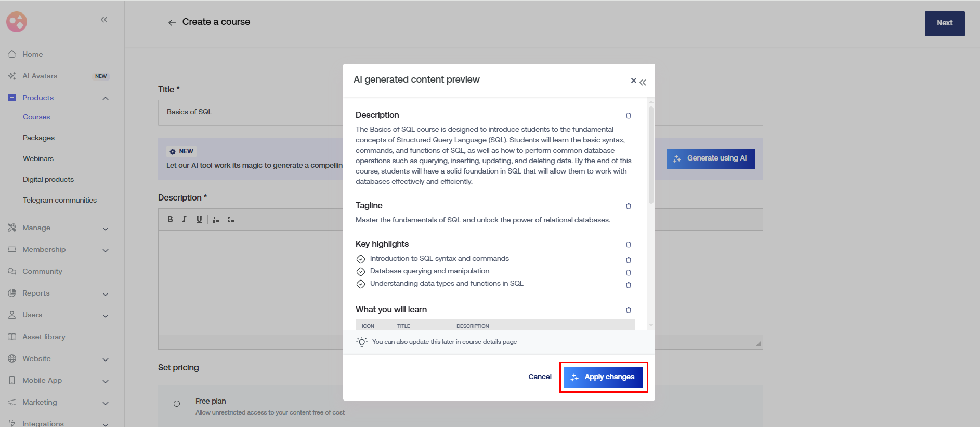Expand the Manage menu in sidebar

[x=106, y=229]
